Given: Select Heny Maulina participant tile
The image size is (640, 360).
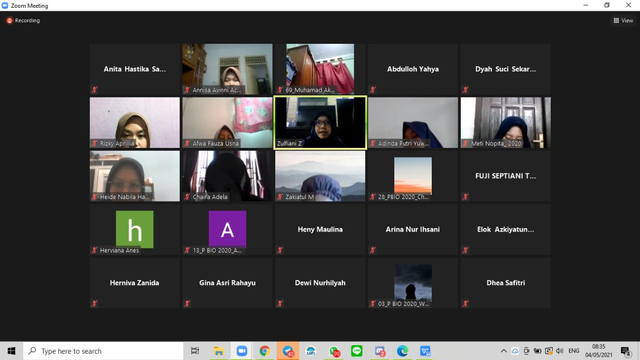Looking at the screenshot, I should click(x=320, y=229).
